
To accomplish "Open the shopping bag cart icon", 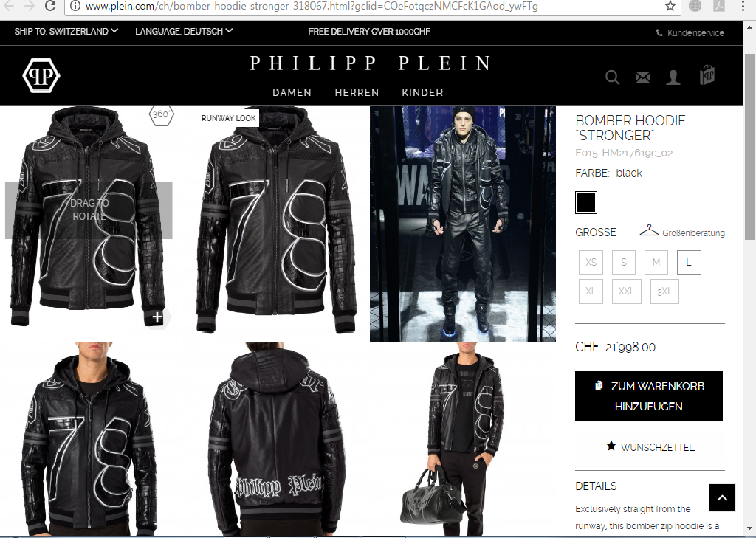I will 707,75.
